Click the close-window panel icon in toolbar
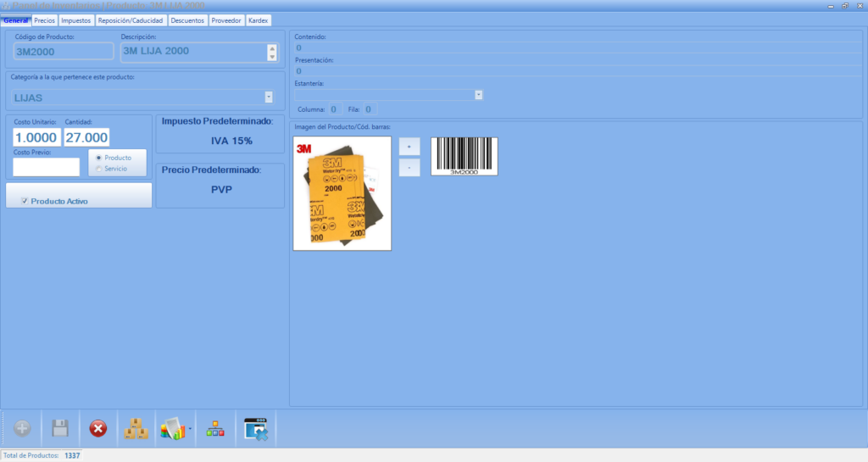 [x=256, y=429]
